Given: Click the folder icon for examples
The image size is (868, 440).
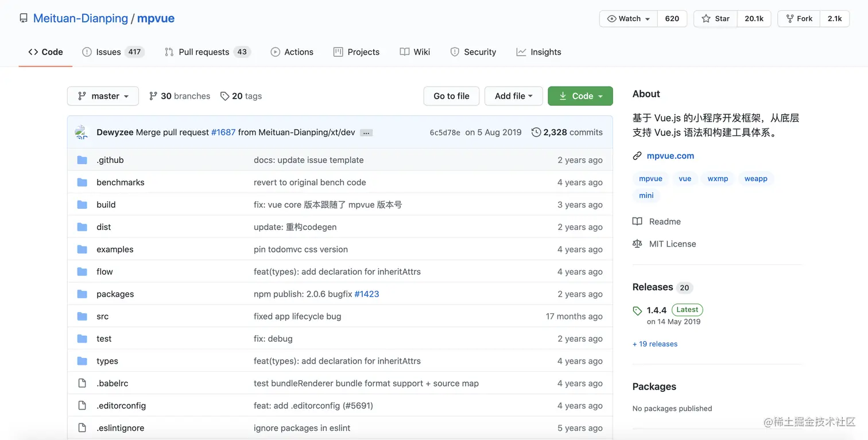Looking at the screenshot, I should (x=82, y=250).
